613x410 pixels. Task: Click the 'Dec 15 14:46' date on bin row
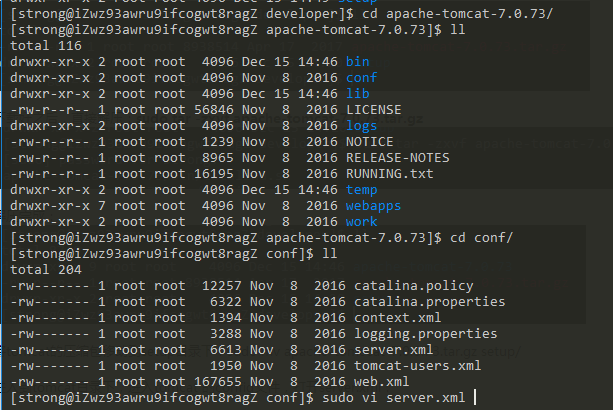click(x=289, y=62)
